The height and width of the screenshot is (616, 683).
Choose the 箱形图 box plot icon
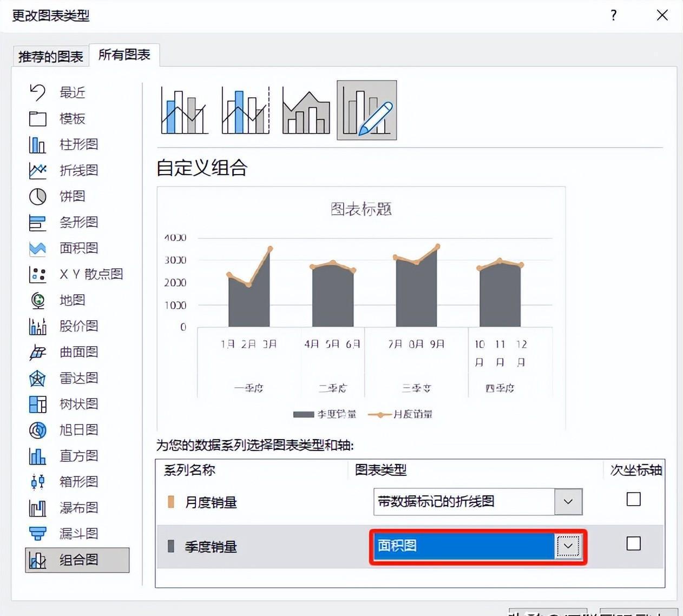[x=37, y=482]
